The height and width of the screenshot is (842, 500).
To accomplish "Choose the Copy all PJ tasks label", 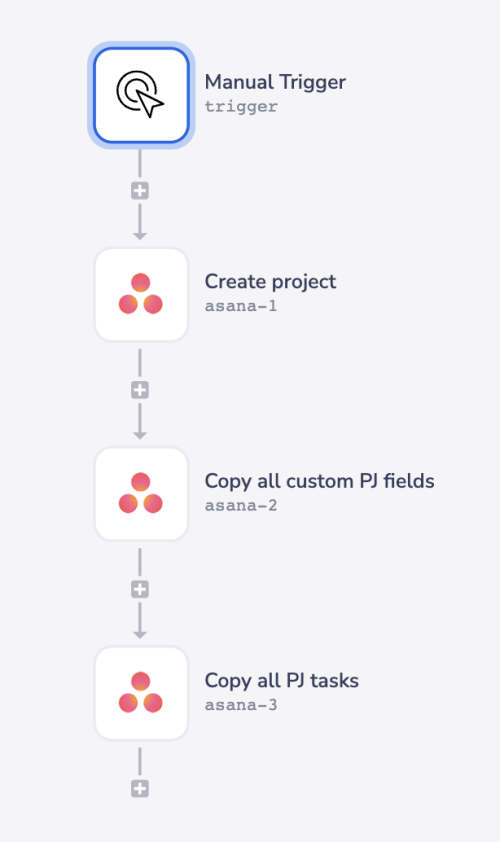I will tap(281, 681).
